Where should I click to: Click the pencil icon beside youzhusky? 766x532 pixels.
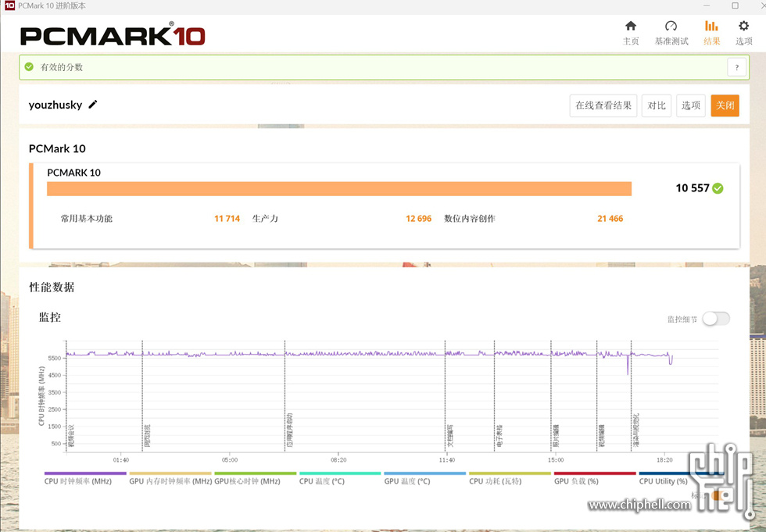93,105
